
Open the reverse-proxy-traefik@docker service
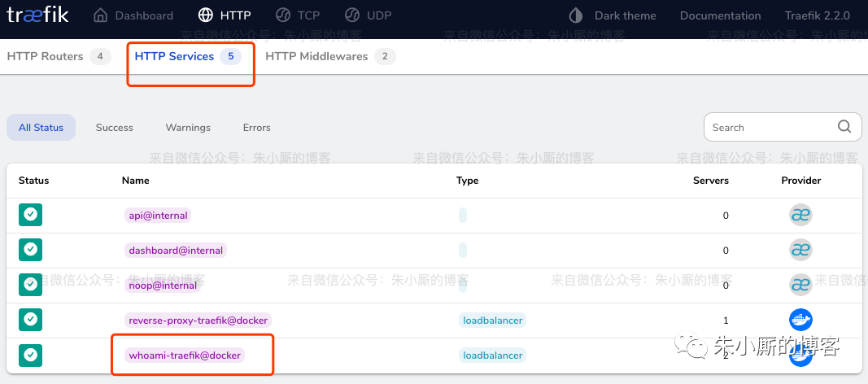[x=198, y=321]
